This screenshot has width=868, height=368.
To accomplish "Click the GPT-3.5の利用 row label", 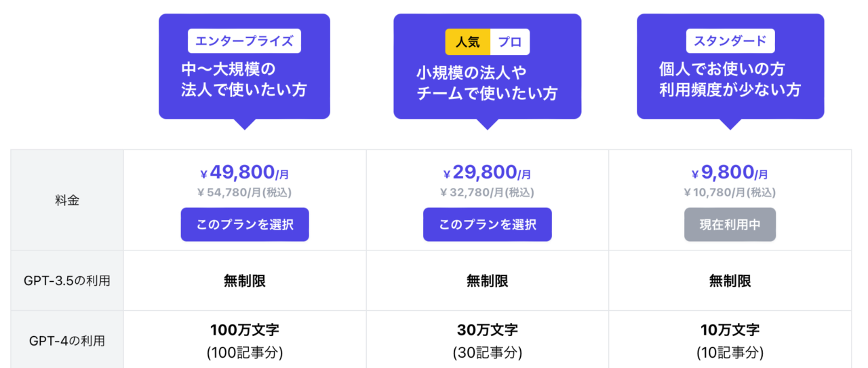I will tap(67, 280).
